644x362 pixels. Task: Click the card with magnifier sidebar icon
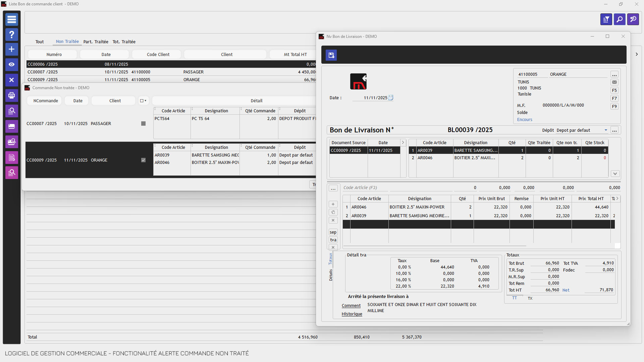point(11,142)
